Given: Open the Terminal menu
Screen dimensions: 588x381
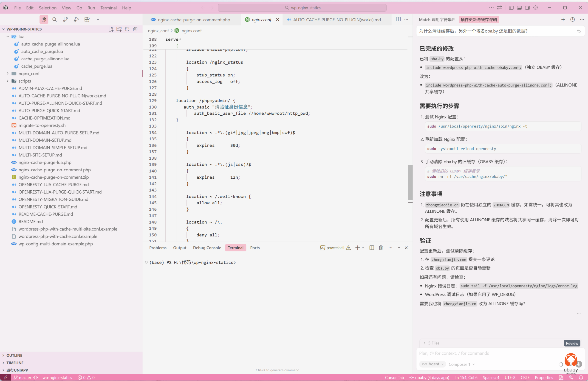Looking at the screenshot, I should click(x=108, y=8).
